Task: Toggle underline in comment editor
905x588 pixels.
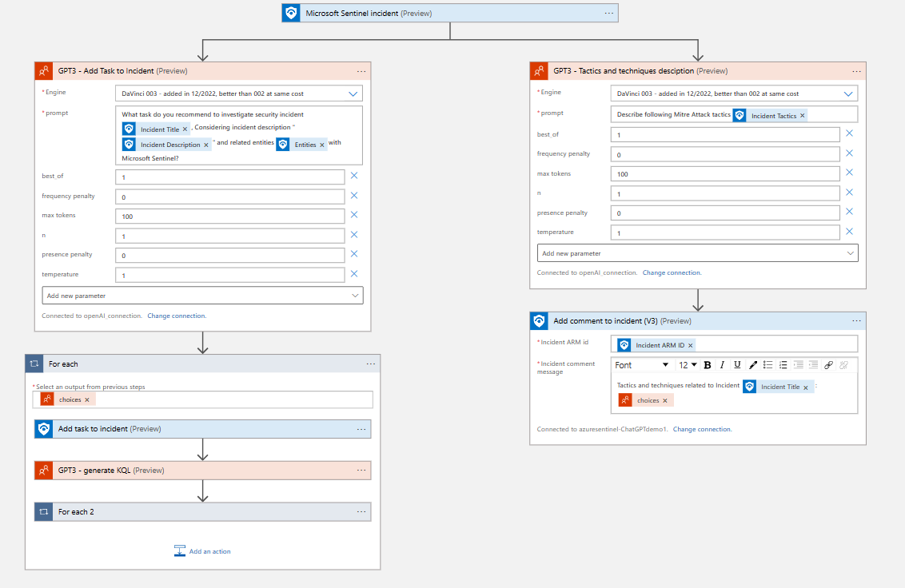Action: coord(737,364)
